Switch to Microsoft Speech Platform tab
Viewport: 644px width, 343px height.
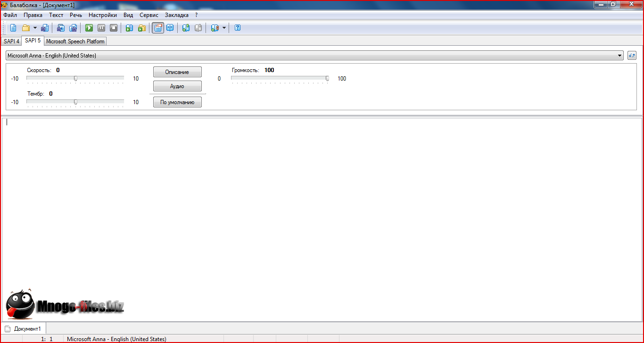tap(75, 41)
